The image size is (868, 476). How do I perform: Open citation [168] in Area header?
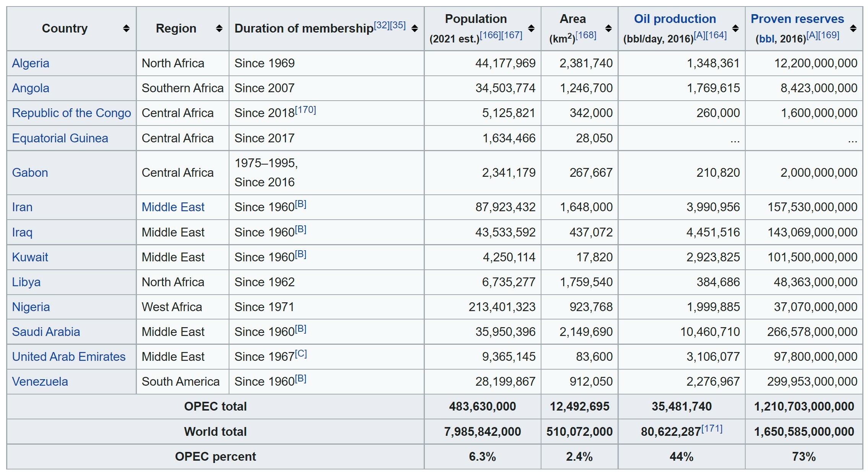pos(586,35)
